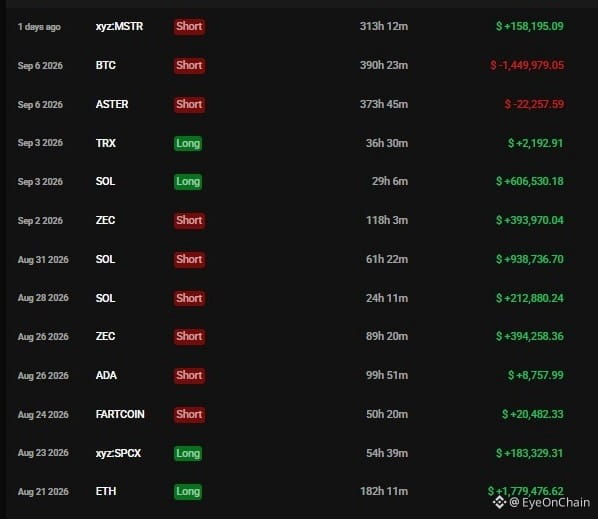Click the '1 days ago' timestamp

click(x=39, y=27)
